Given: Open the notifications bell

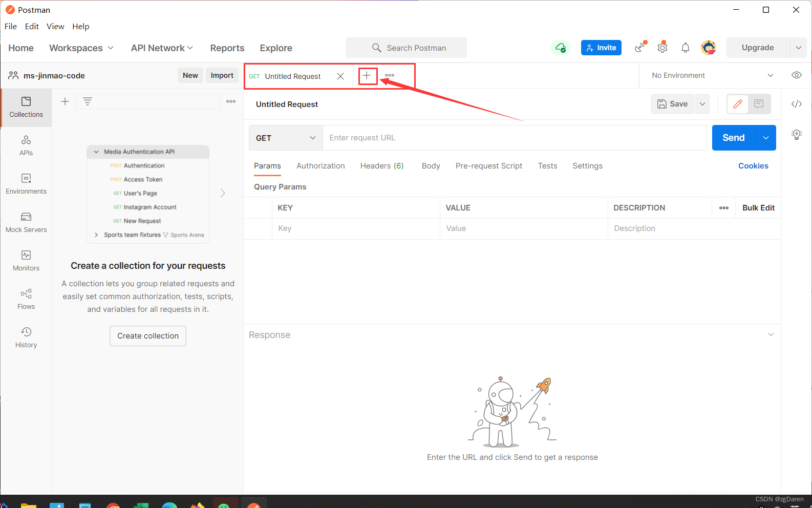Looking at the screenshot, I should pyautogui.click(x=685, y=48).
